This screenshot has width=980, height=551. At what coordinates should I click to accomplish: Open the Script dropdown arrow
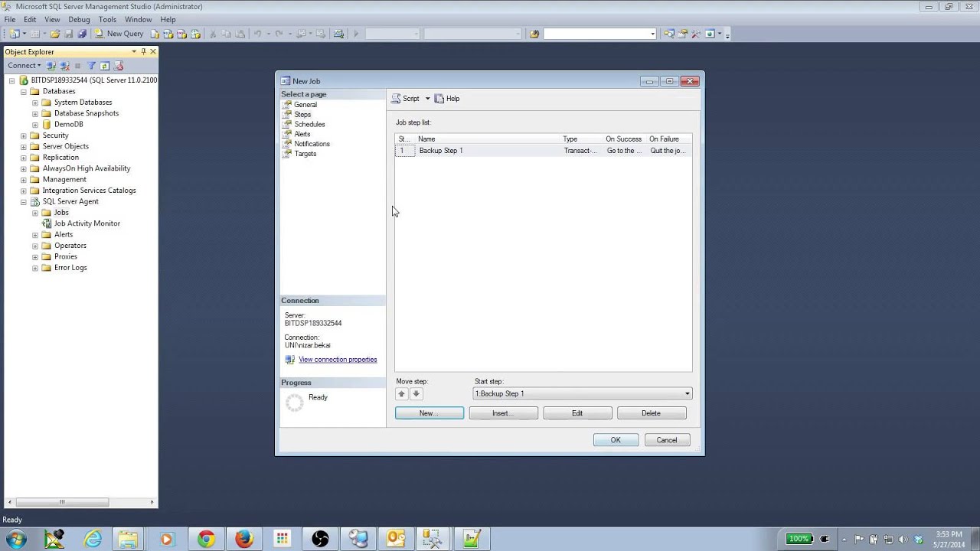[427, 99]
